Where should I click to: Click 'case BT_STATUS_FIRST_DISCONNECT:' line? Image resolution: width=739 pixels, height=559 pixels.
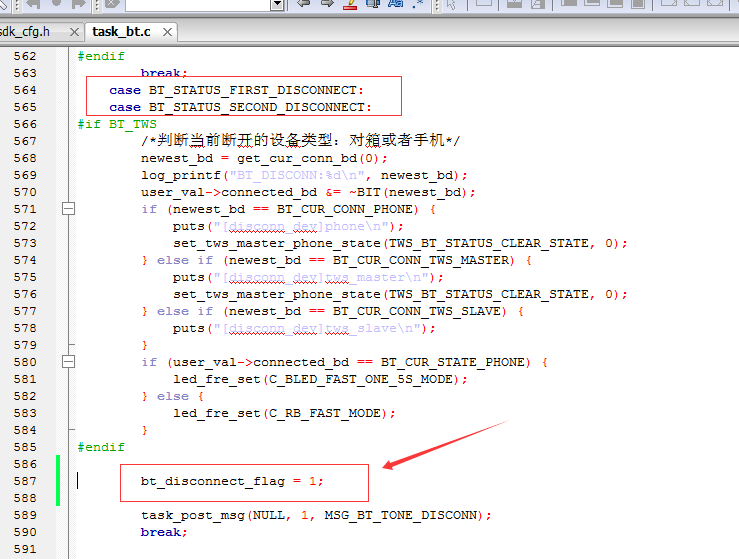tap(236, 90)
